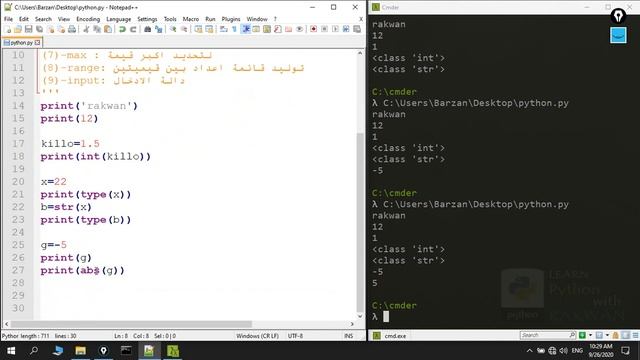The image size is (640, 360).
Task: Toggle Word wrap icon in toolbar
Action: [x=223, y=29]
